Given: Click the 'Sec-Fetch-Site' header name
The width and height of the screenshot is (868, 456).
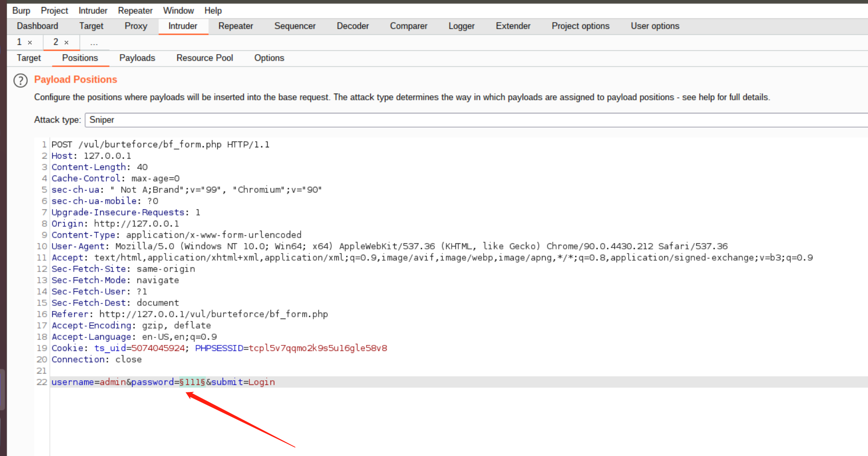Looking at the screenshot, I should (89, 269).
